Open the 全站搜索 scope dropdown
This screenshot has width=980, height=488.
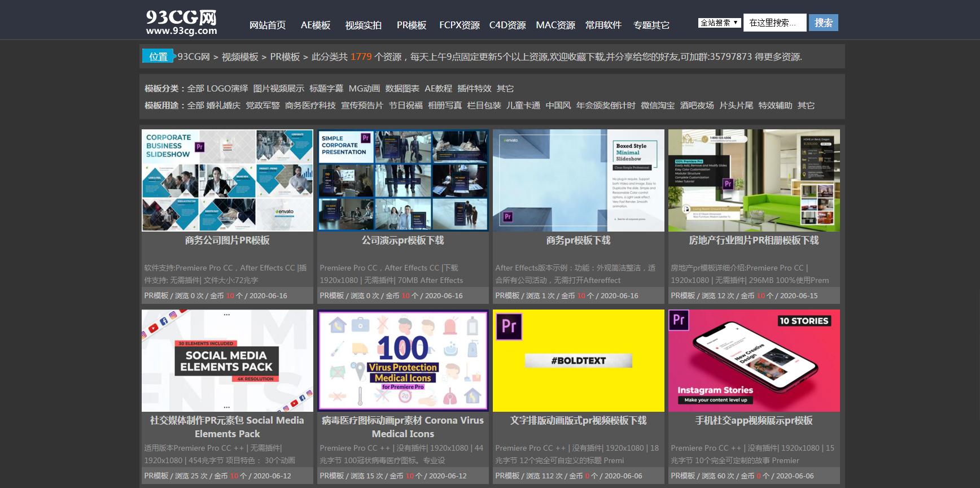click(x=719, y=23)
